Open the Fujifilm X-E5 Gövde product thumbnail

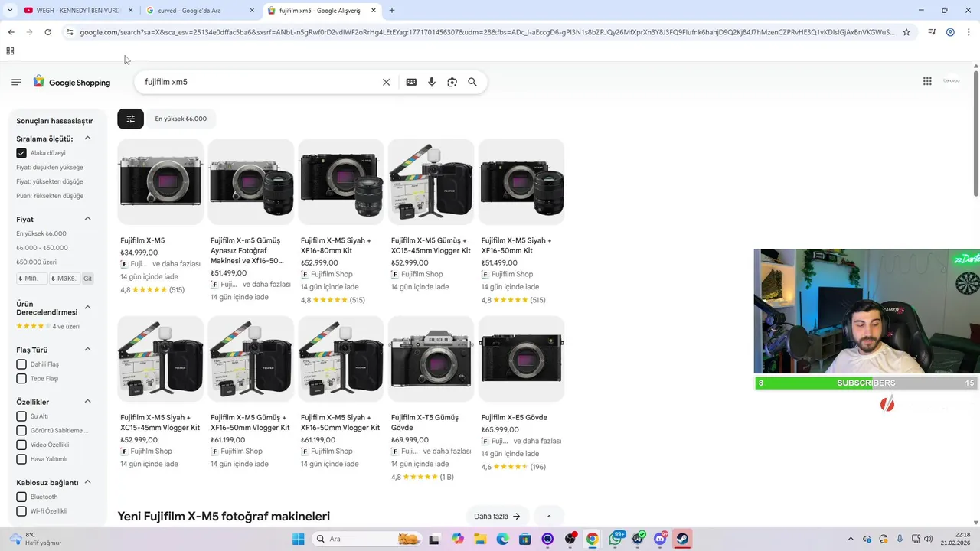click(x=521, y=359)
